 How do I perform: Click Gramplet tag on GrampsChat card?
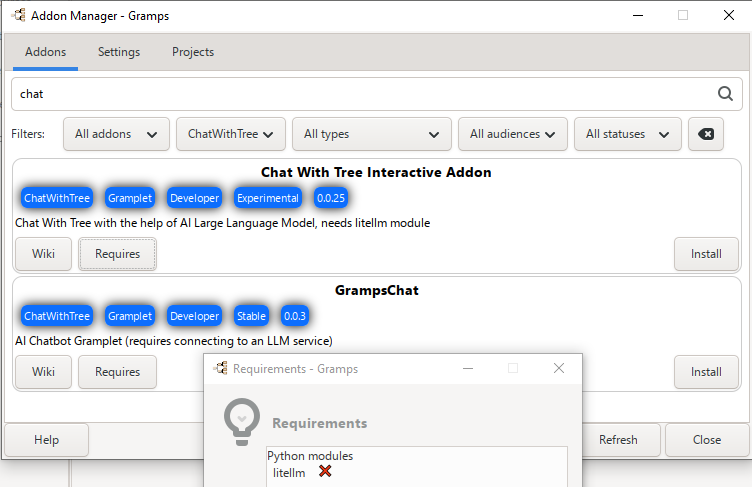[x=129, y=316]
